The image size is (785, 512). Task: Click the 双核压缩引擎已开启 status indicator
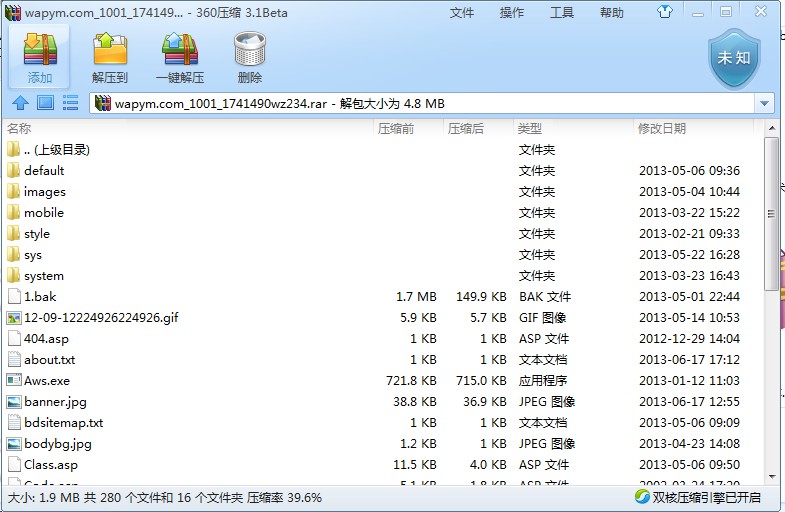click(698, 497)
